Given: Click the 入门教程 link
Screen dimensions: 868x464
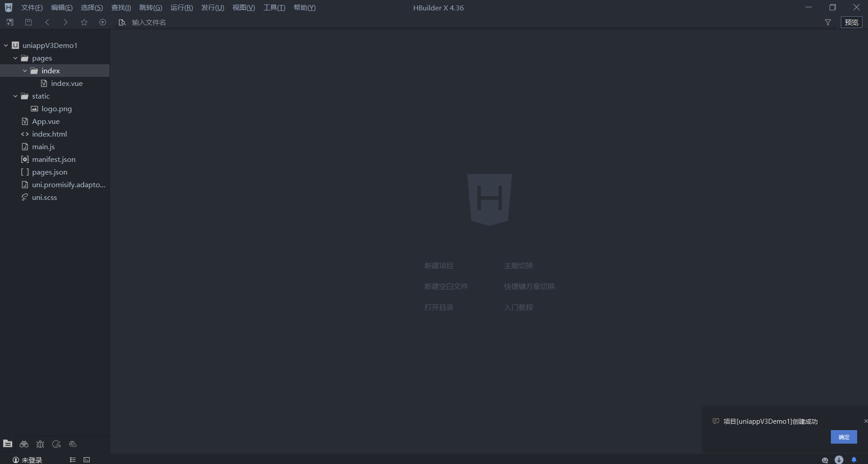Looking at the screenshot, I should click(x=519, y=307).
